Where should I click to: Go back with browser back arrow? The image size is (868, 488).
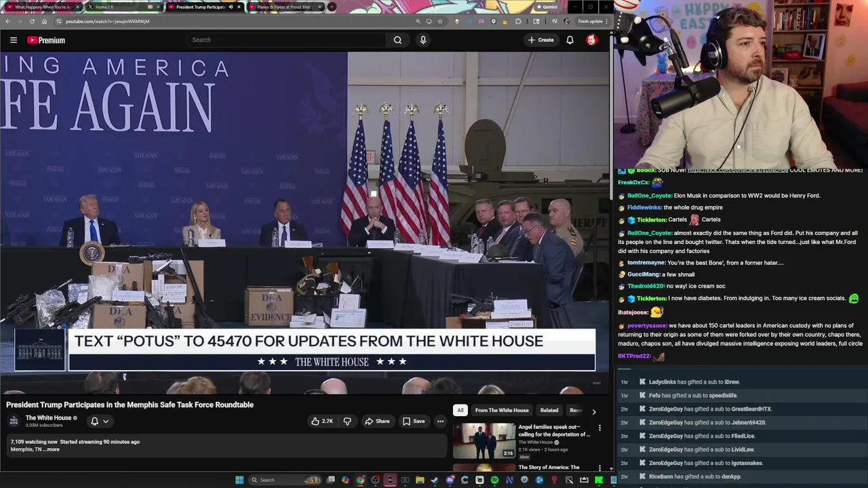(7, 21)
